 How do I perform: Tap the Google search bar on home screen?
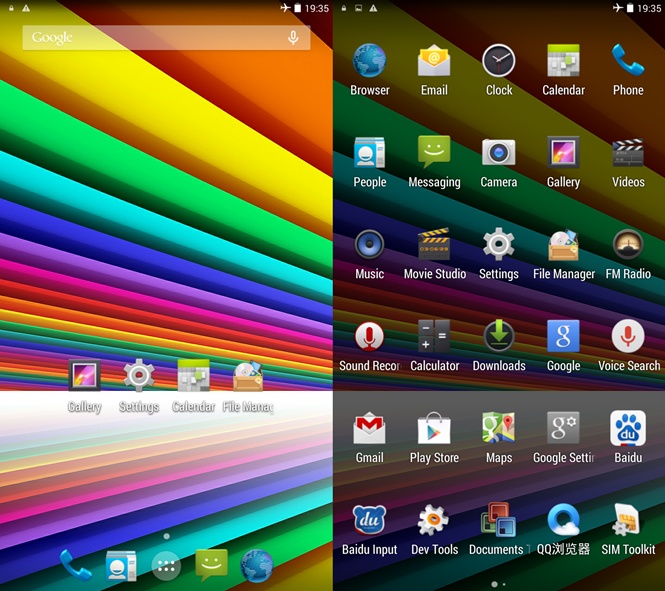(166, 38)
